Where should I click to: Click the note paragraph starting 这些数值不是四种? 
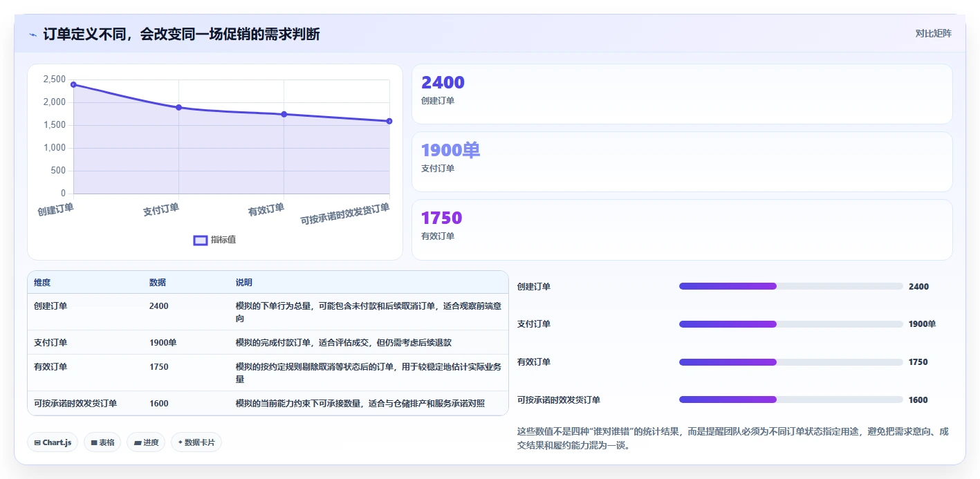pos(733,438)
